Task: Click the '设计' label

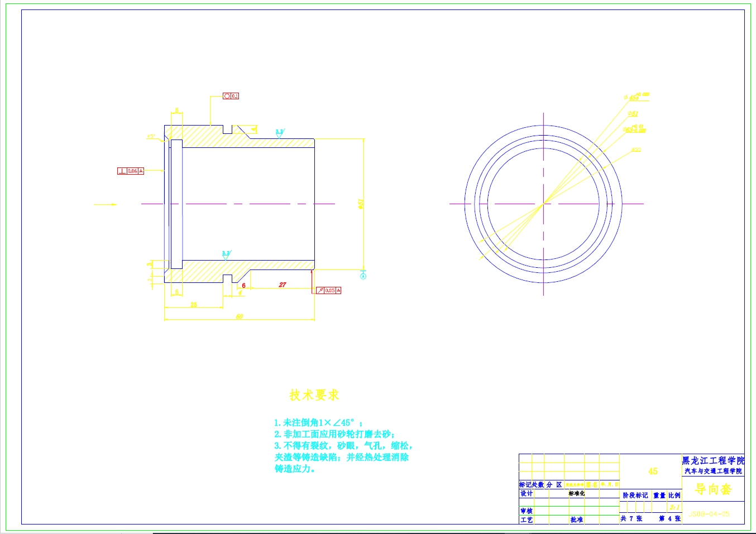Action: tap(527, 493)
